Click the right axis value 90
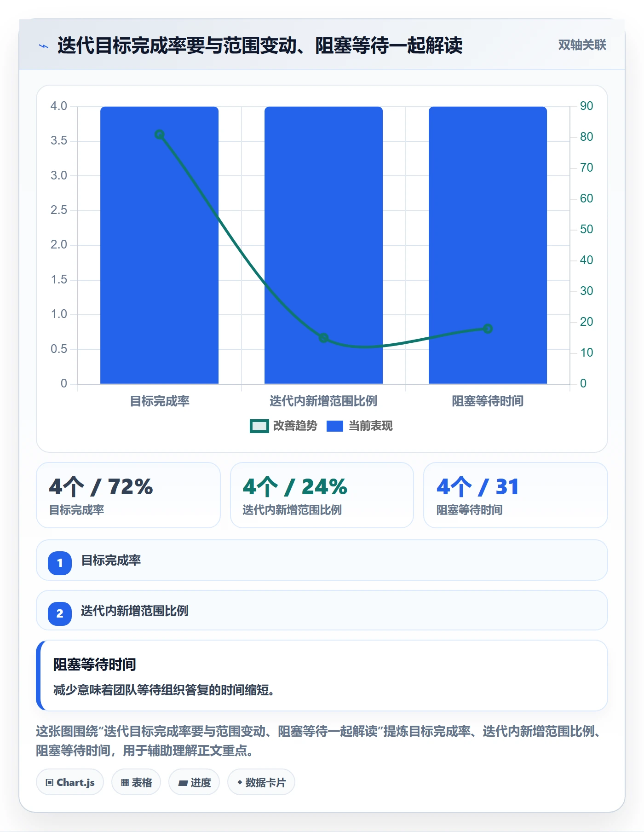The width and height of the screenshot is (644, 832). [586, 106]
